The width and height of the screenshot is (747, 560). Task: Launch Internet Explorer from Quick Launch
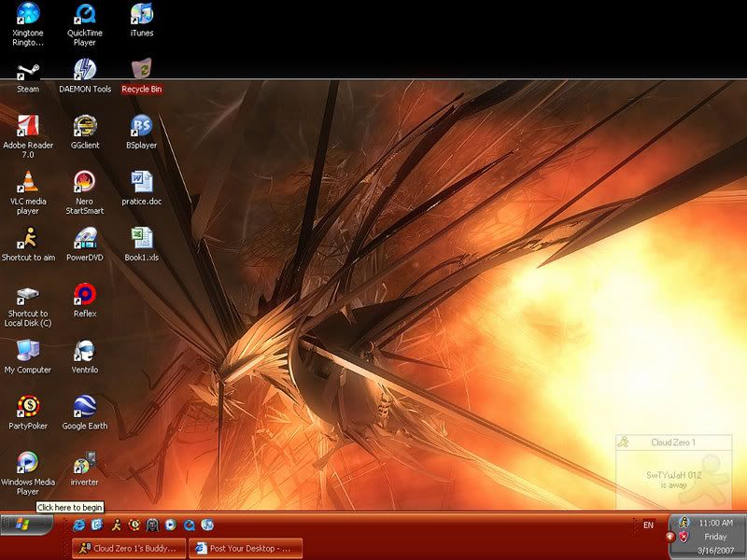pyautogui.click(x=79, y=525)
